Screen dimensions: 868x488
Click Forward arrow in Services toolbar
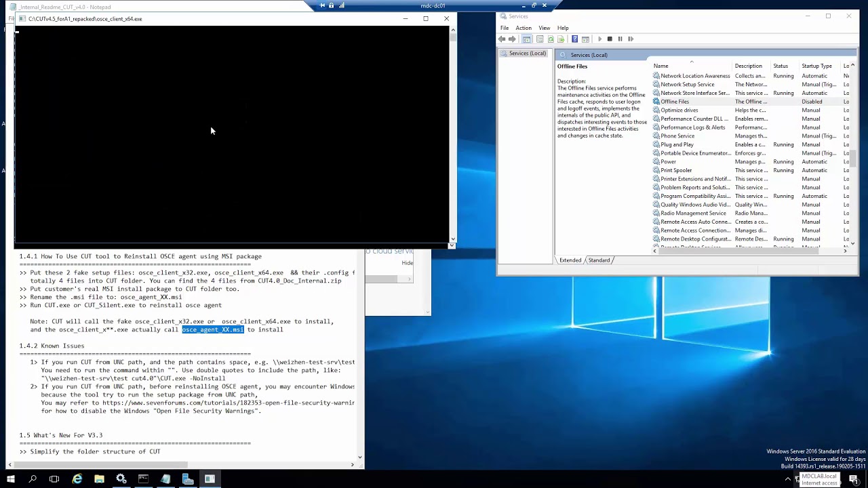point(512,39)
